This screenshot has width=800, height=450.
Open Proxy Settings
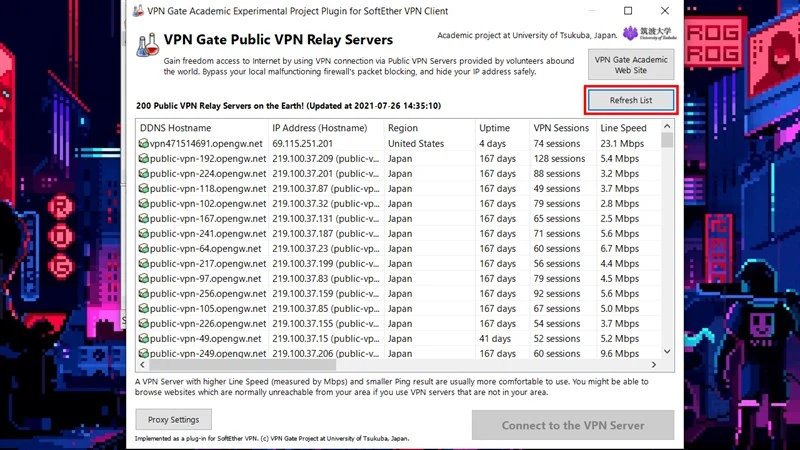click(173, 419)
